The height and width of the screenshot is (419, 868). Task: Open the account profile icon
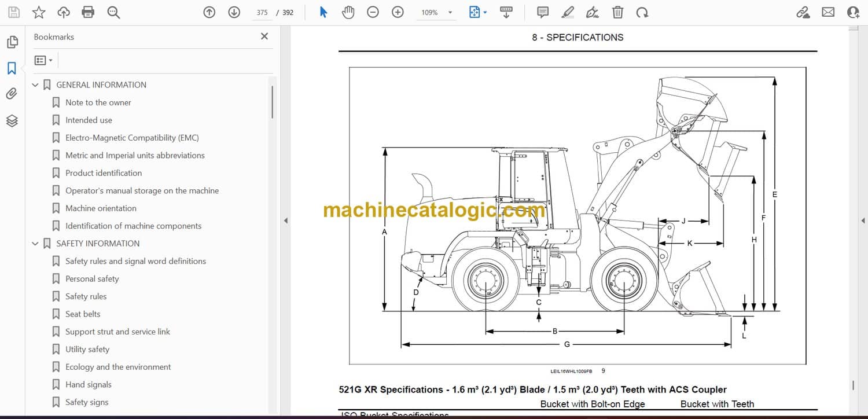(853, 12)
